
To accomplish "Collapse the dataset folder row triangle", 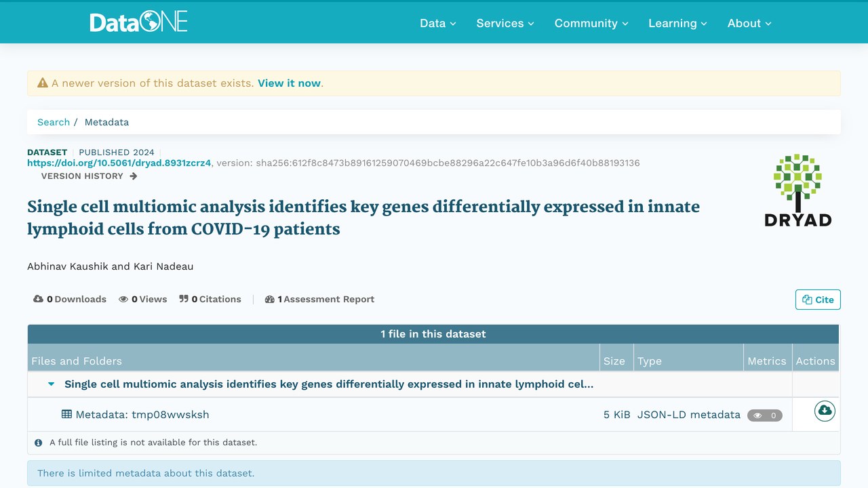I will pyautogui.click(x=51, y=384).
